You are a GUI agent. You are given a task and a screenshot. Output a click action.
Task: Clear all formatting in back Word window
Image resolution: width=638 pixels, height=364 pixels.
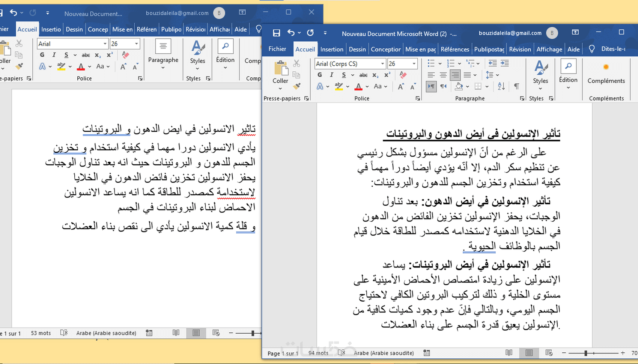coord(125,55)
